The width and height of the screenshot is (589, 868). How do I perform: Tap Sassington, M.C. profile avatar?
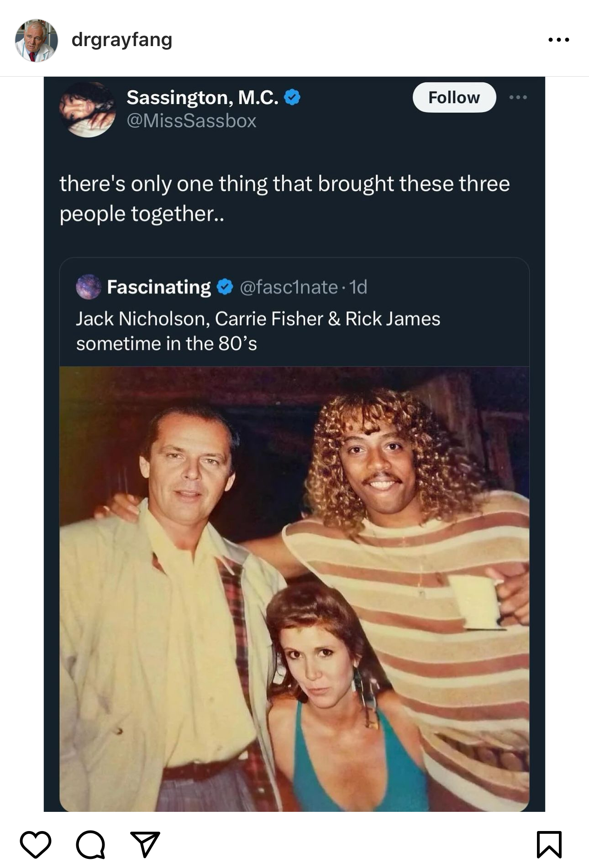pyautogui.click(x=88, y=110)
